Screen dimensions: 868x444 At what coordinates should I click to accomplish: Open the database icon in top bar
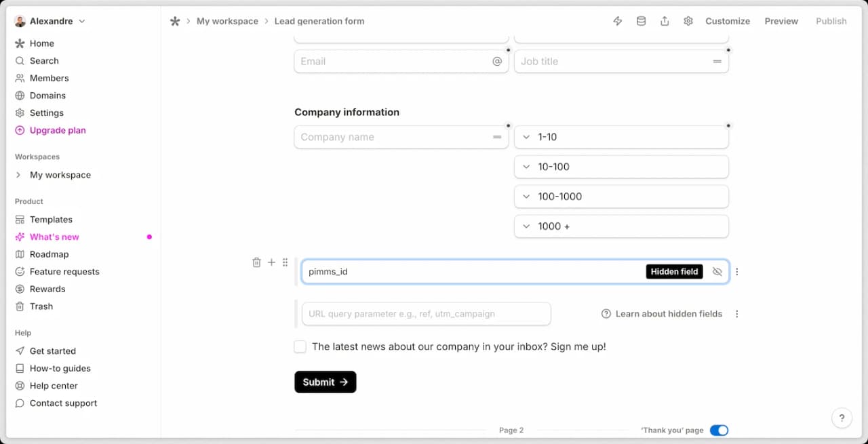click(641, 21)
